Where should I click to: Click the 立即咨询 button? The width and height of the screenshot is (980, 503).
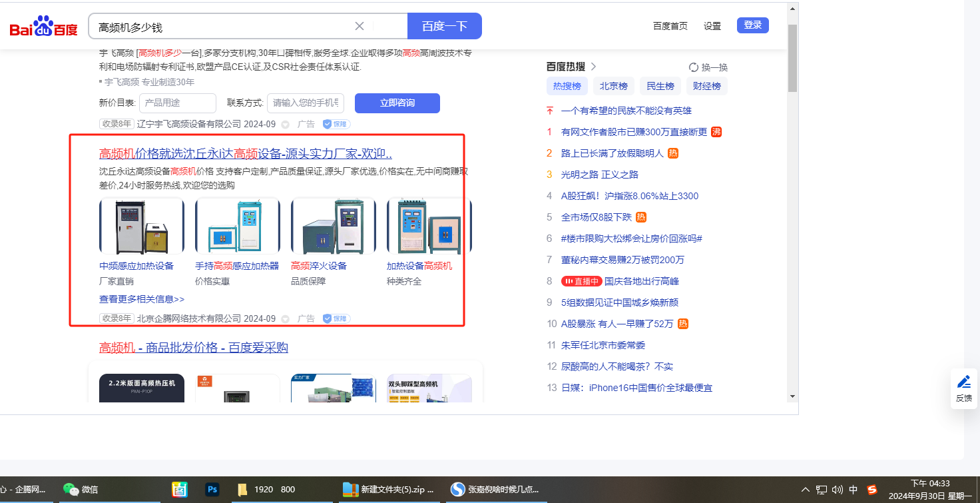click(397, 103)
